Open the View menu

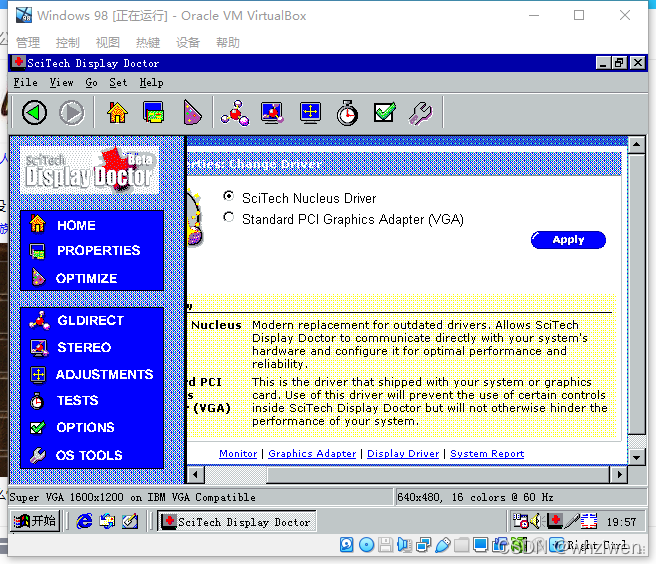[x=62, y=82]
